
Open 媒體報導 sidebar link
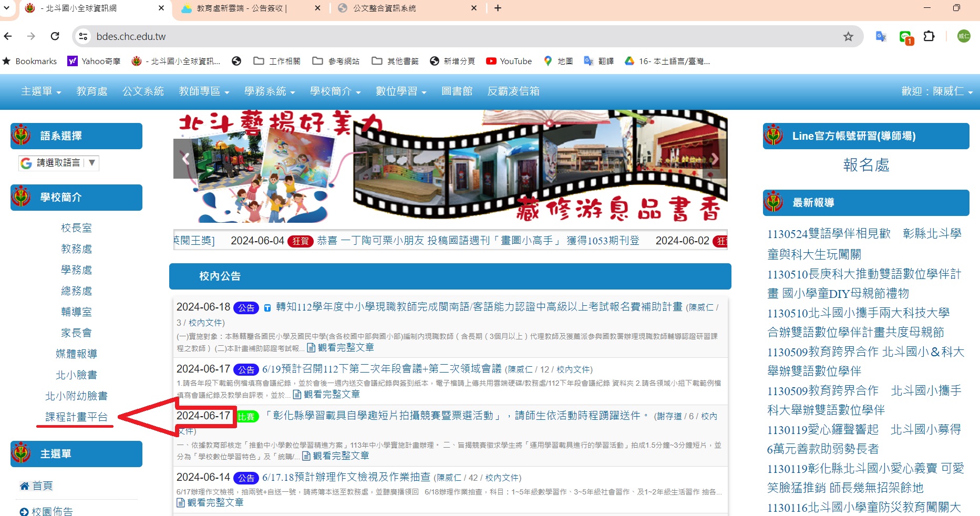[77, 354]
